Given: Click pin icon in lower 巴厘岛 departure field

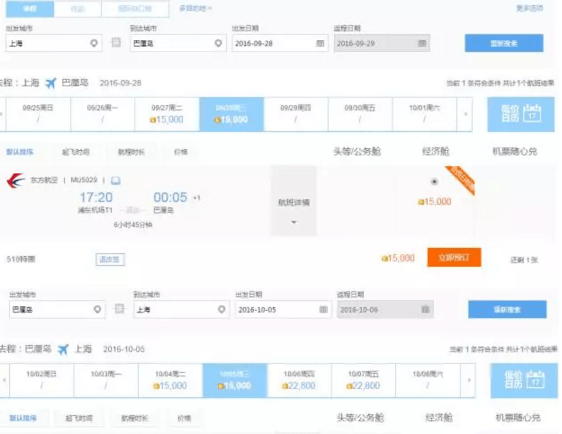Looking at the screenshot, I should coord(97,309).
